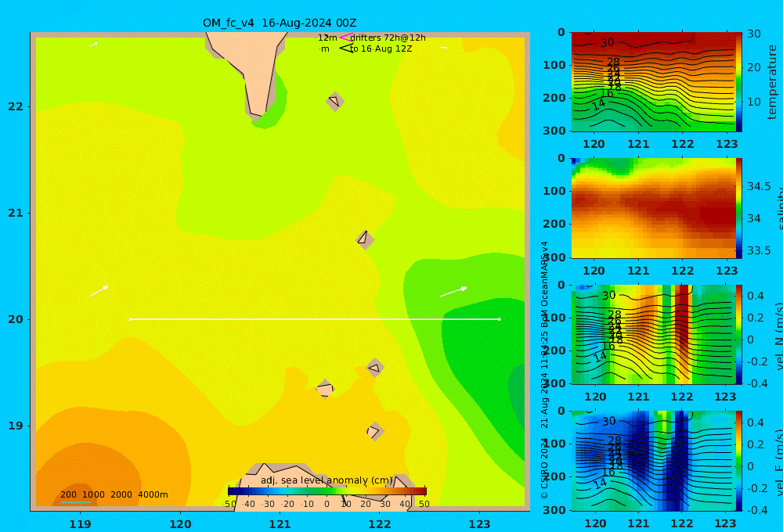Click the white current arrow near longitude 123
The width and height of the screenshot is (783, 532).
453,292
